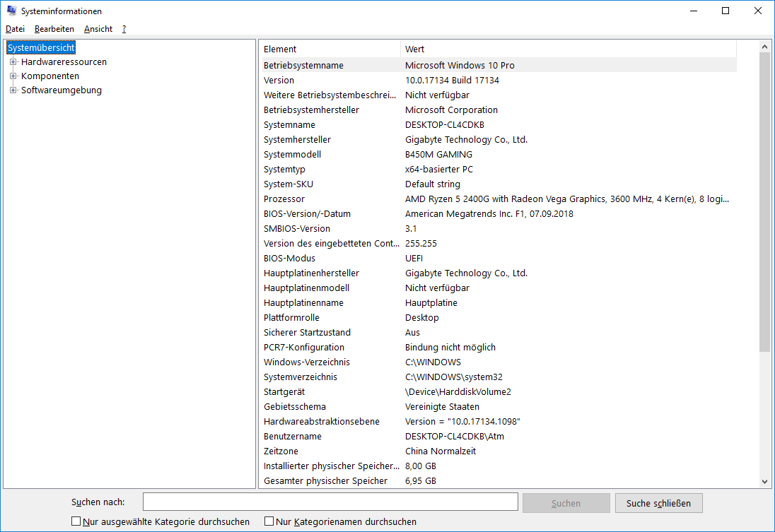Open the Datei menu
The width and height of the screenshot is (775, 532).
point(15,29)
